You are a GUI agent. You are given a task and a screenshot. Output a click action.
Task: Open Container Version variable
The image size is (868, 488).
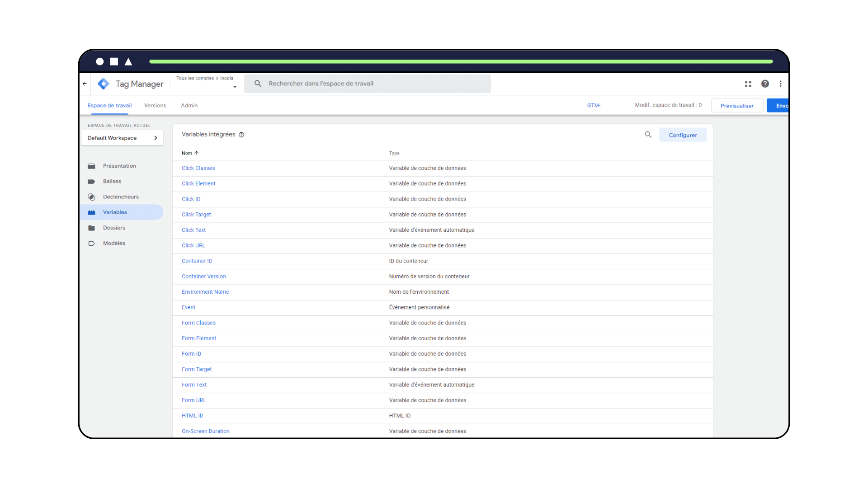click(x=203, y=277)
